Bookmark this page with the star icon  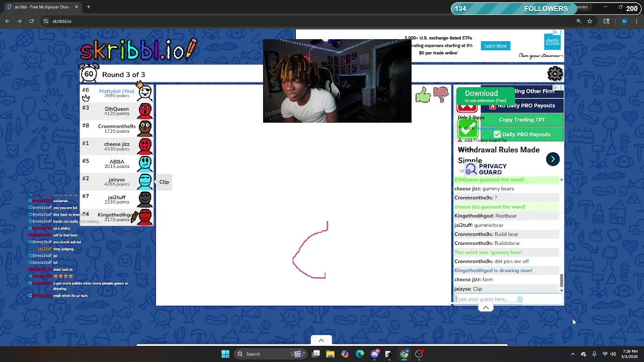pos(590,21)
